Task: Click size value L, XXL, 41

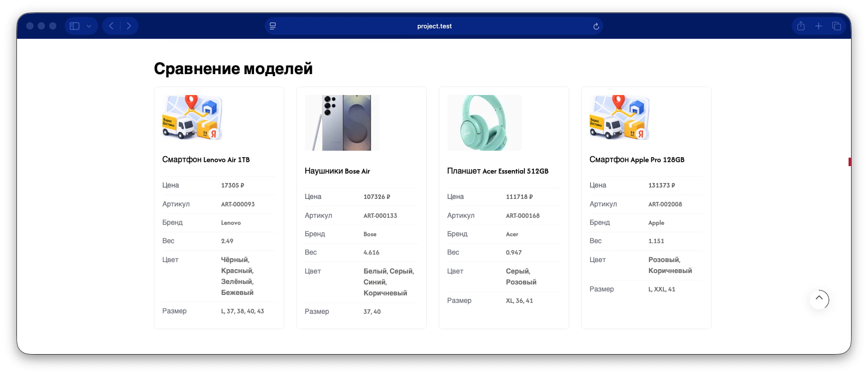Action: click(662, 289)
